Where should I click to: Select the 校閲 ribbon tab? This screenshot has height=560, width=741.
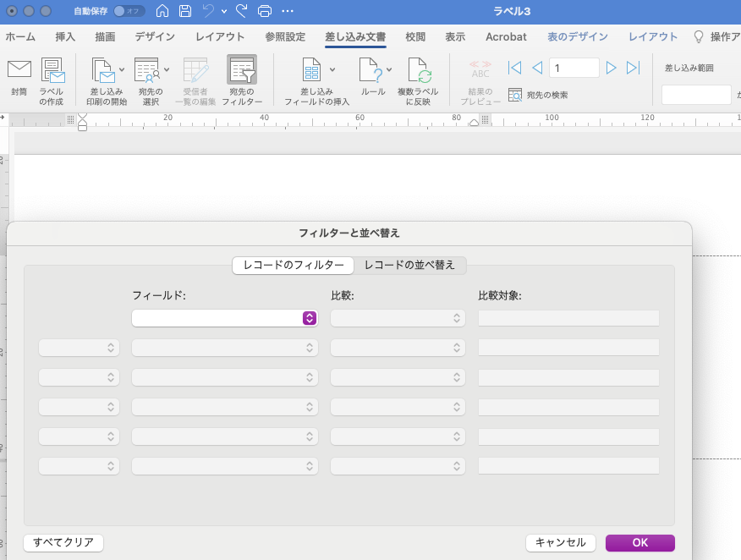414,36
